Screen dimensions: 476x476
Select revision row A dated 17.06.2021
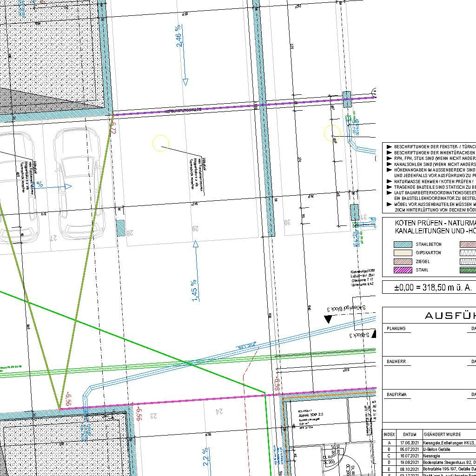(429, 443)
